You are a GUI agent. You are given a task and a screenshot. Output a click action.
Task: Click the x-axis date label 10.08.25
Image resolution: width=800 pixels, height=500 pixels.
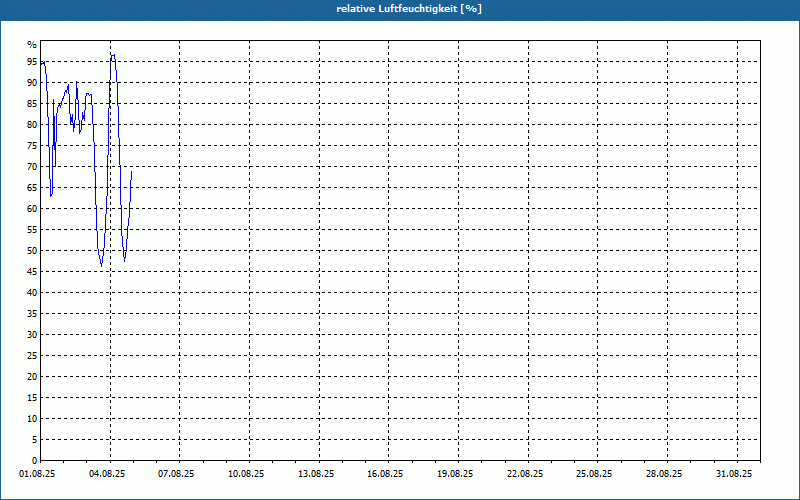click(246, 474)
